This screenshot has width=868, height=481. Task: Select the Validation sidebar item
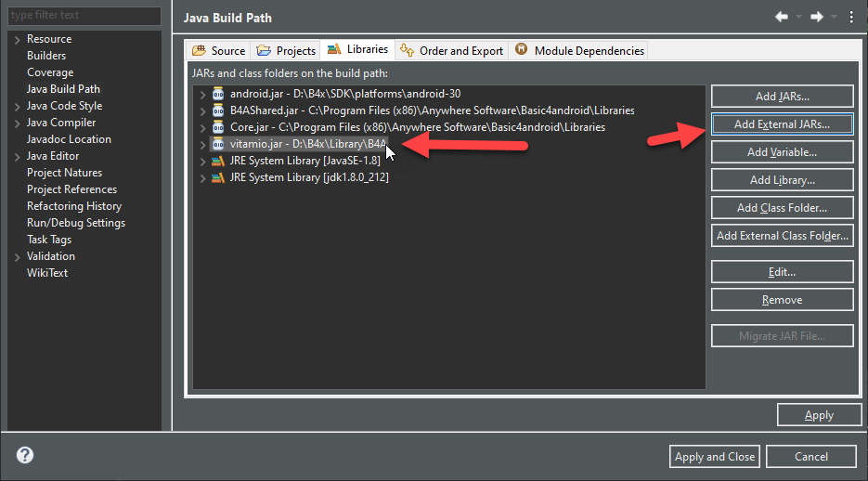click(51, 256)
